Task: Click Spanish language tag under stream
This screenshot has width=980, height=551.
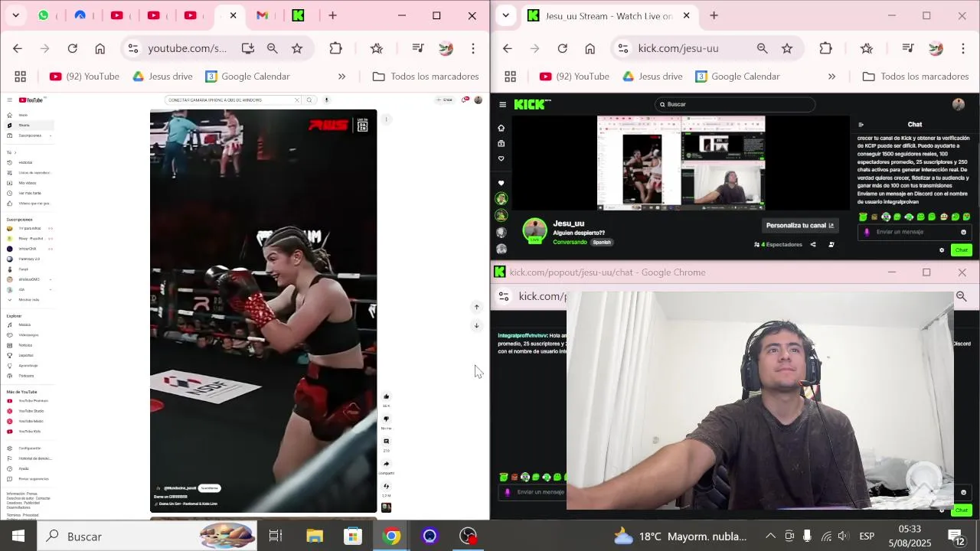Action: [x=602, y=243]
